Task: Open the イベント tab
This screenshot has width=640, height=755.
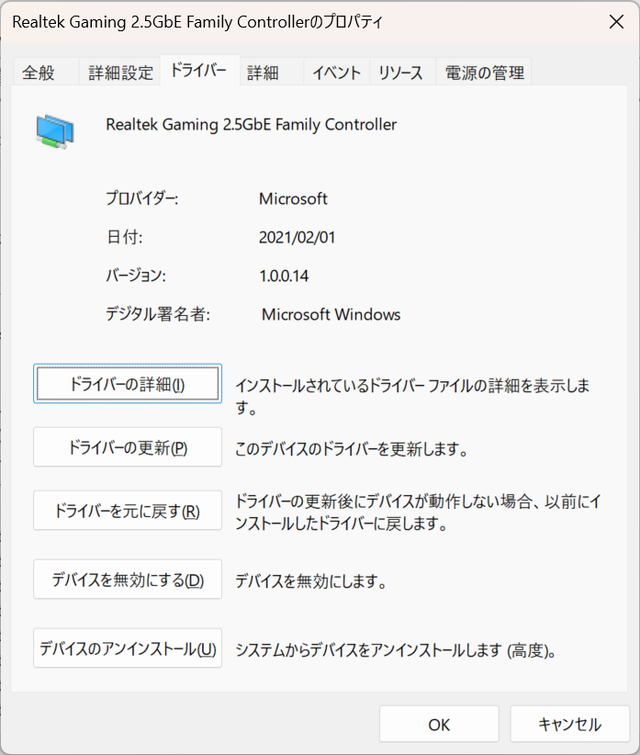Action: (x=336, y=73)
